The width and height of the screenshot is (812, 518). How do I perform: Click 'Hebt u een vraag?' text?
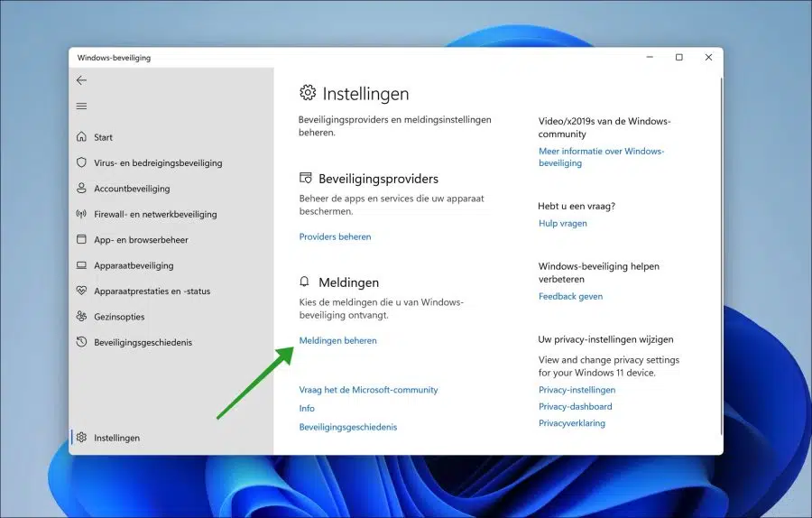coord(577,206)
